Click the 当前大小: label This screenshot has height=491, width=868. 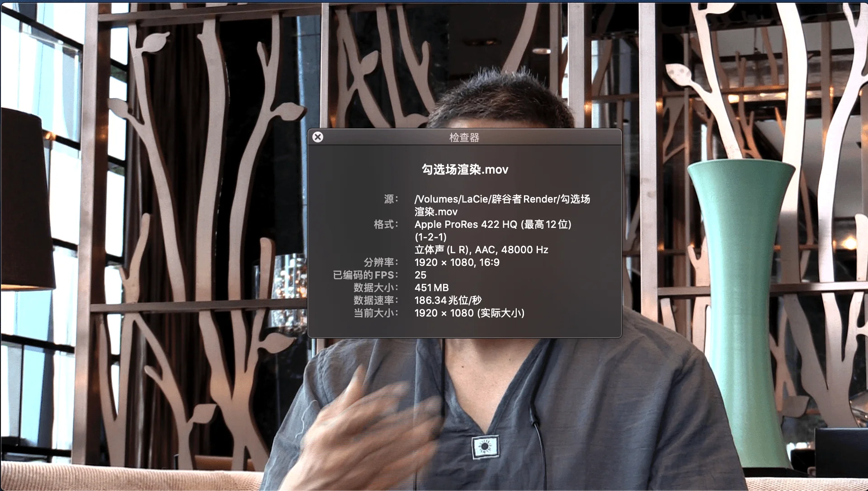click(x=376, y=313)
